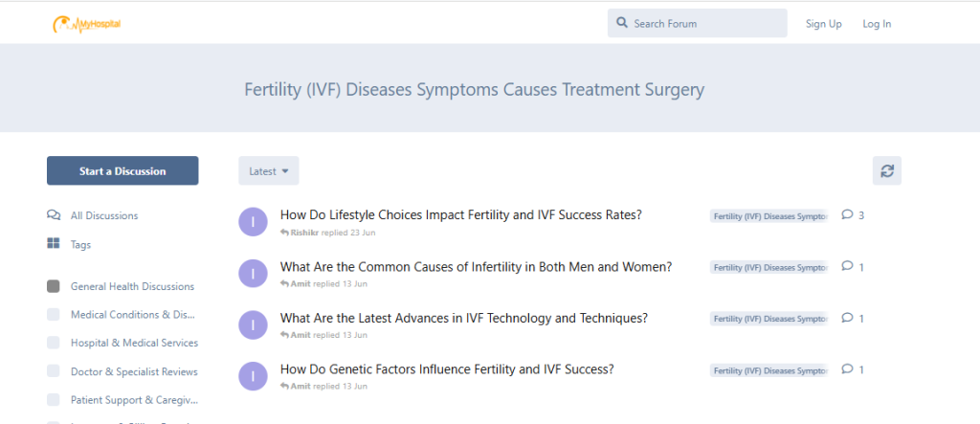Open Medical Conditions tag in sidebar

132,315
